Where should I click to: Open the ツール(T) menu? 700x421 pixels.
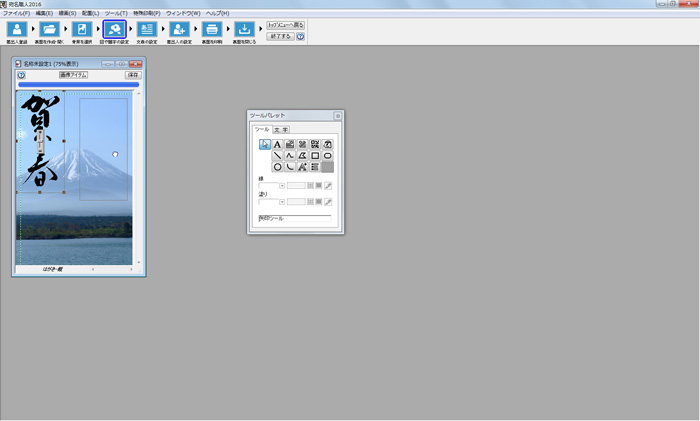[116, 13]
